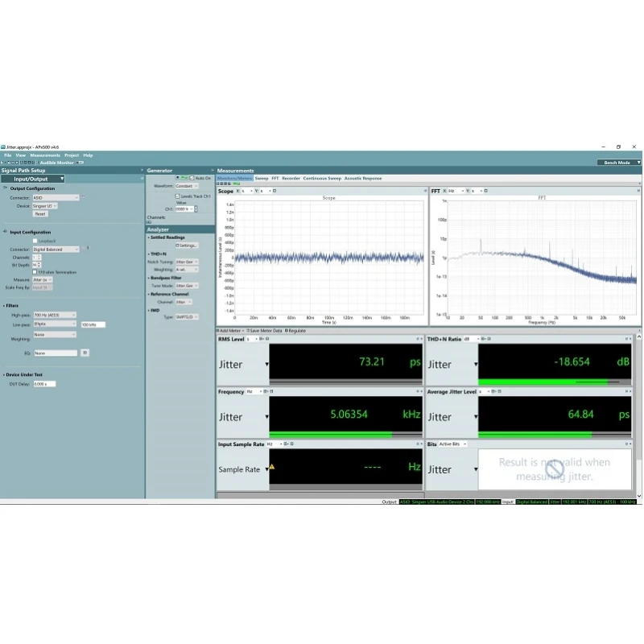Open the Measurements menu

click(44, 155)
